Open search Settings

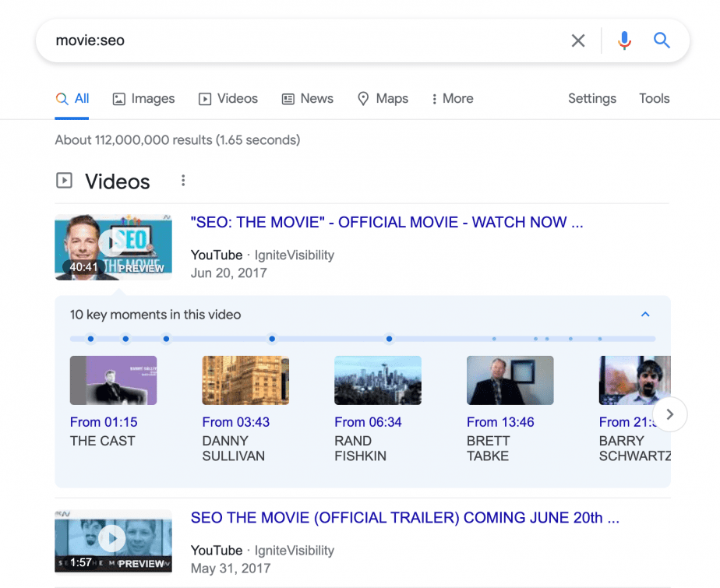coord(592,99)
